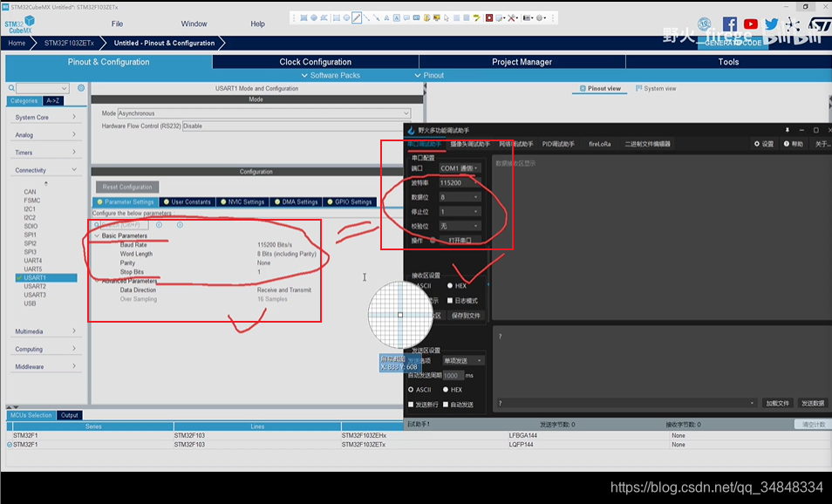Click 保存到文件 button
The width and height of the screenshot is (832, 504).
click(x=466, y=315)
